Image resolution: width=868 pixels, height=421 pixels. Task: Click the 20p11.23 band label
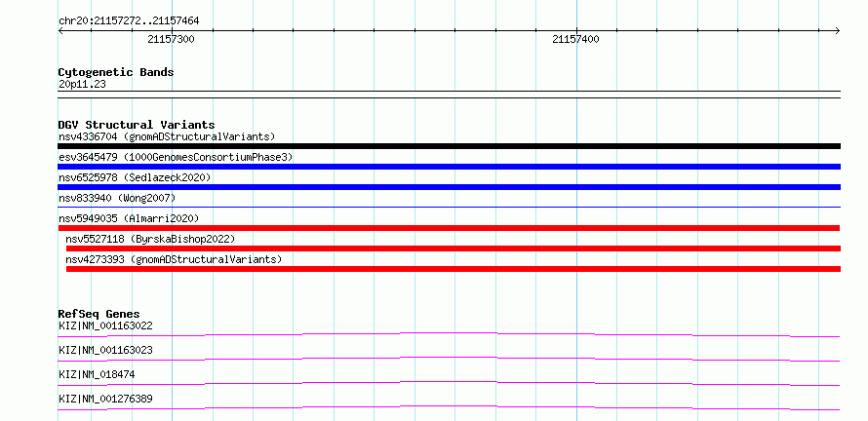pos(82,85)
